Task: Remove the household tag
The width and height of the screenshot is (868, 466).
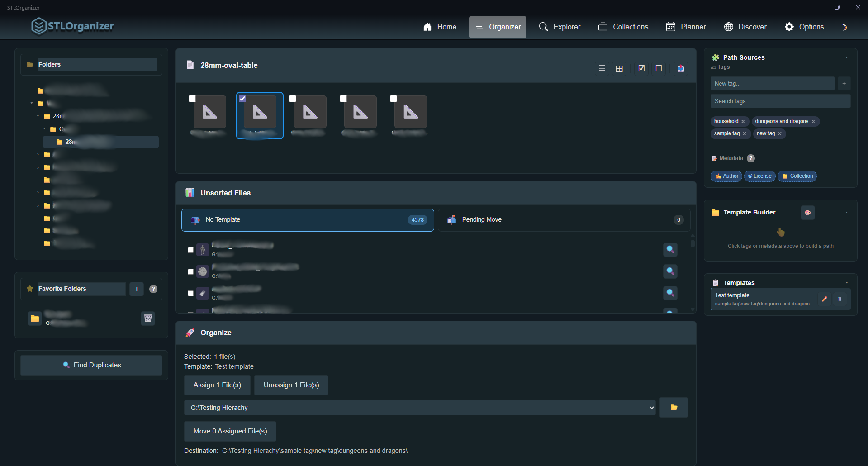Action: coord(744,121)
